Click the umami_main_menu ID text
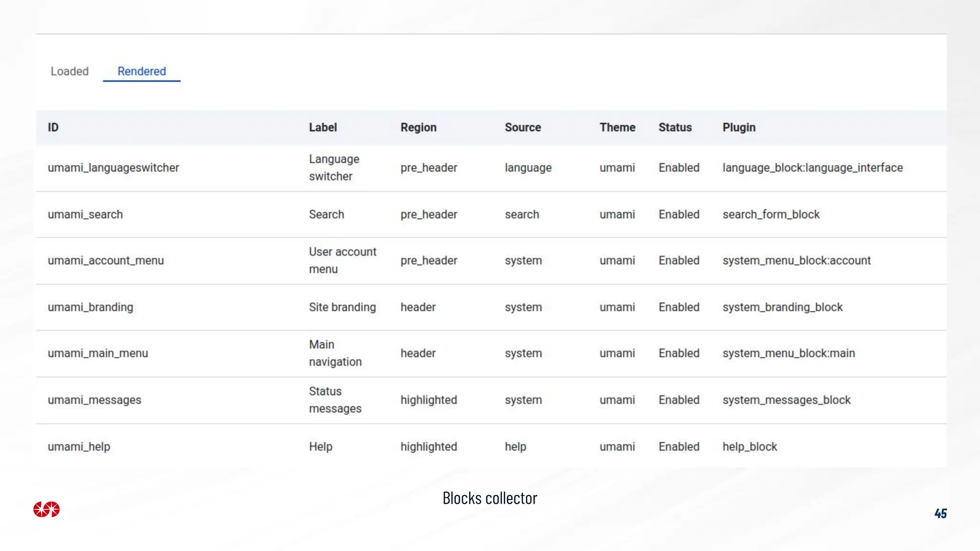Viewport: 980px width, 551px height. [98, 353]
